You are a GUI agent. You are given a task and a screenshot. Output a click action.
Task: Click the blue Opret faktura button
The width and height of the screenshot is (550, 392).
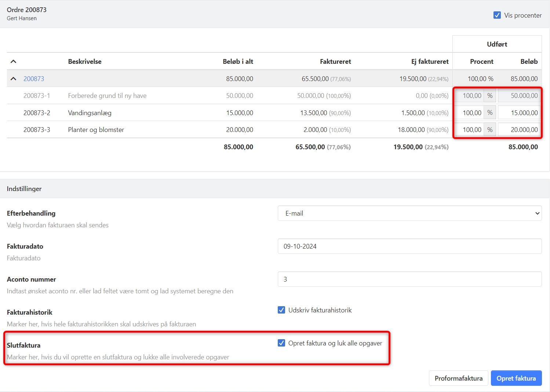coord(516,378)
